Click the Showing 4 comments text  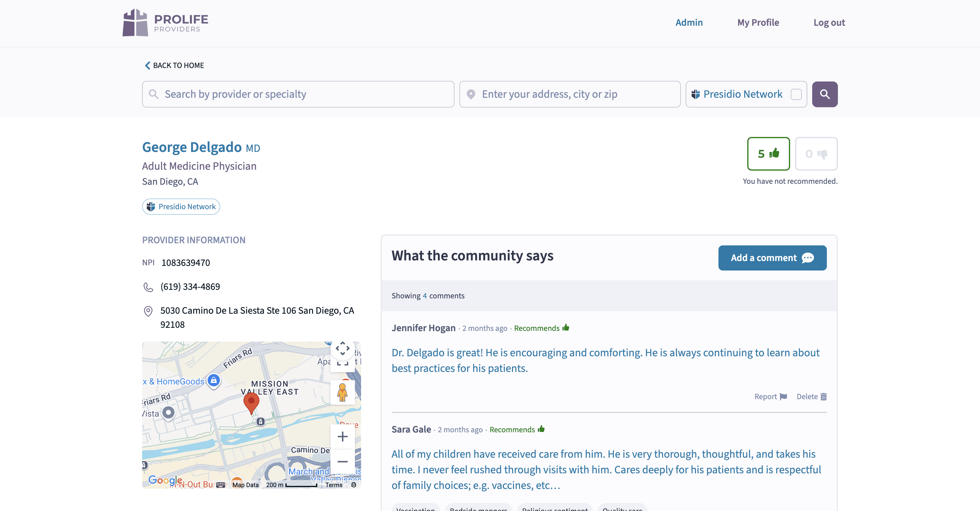click(x=428, y=296)
